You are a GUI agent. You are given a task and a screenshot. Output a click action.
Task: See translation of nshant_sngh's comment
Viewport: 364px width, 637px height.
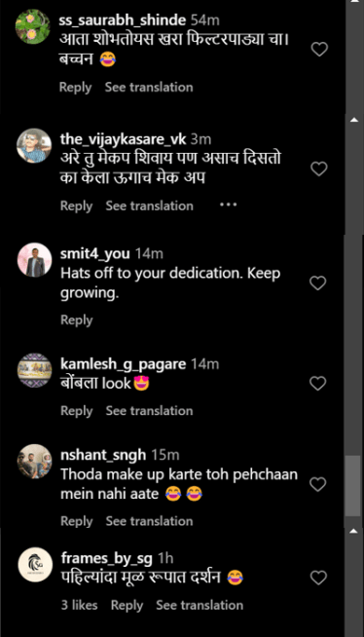(149, 521)
